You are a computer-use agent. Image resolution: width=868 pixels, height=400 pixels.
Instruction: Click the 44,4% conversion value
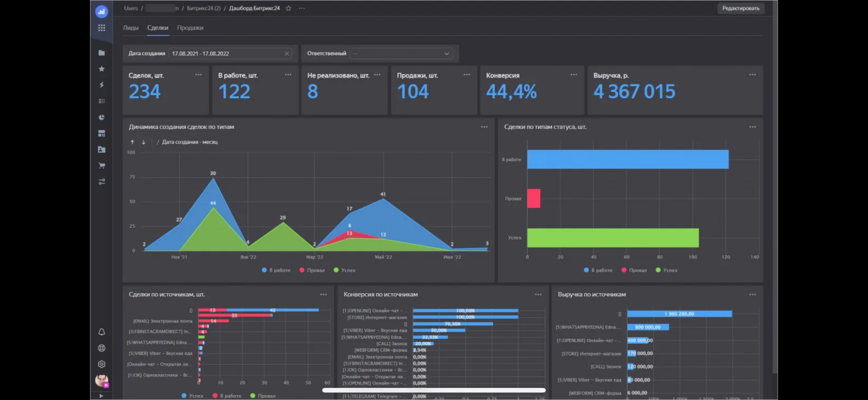coord(511,91)
